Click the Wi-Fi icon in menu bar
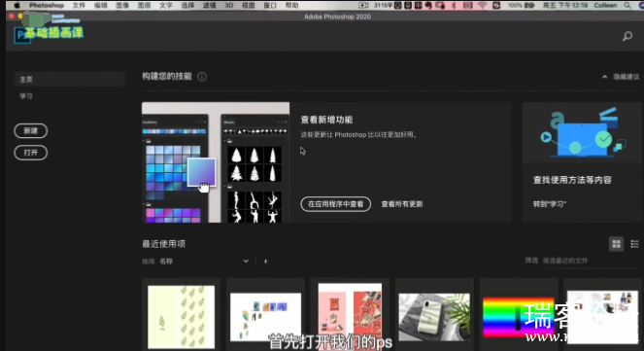The height and width of the screenshot is (351, 644). pyautogui.click(x=482, y=5)
